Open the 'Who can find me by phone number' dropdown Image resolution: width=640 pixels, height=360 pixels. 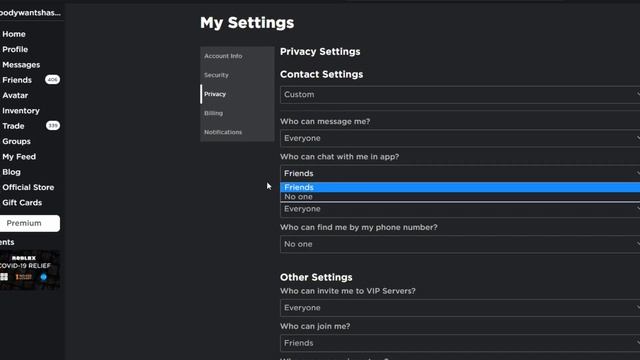click(460, 244)
